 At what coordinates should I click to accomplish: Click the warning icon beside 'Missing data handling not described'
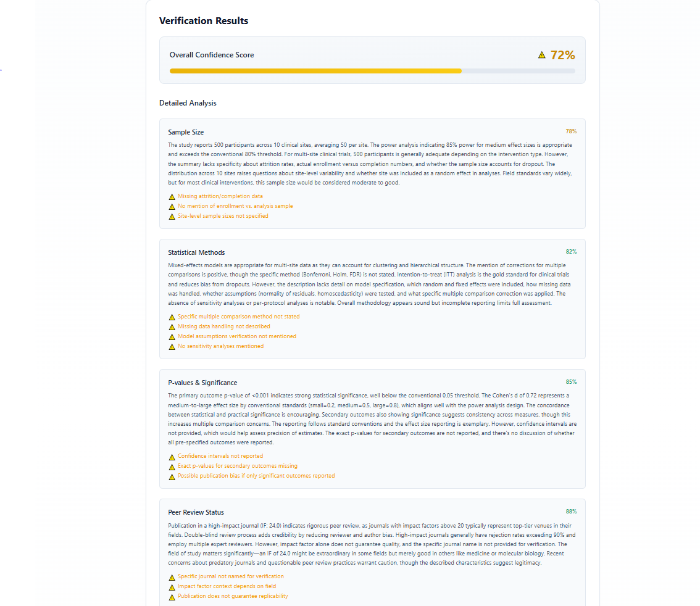(x=172, y=326)
